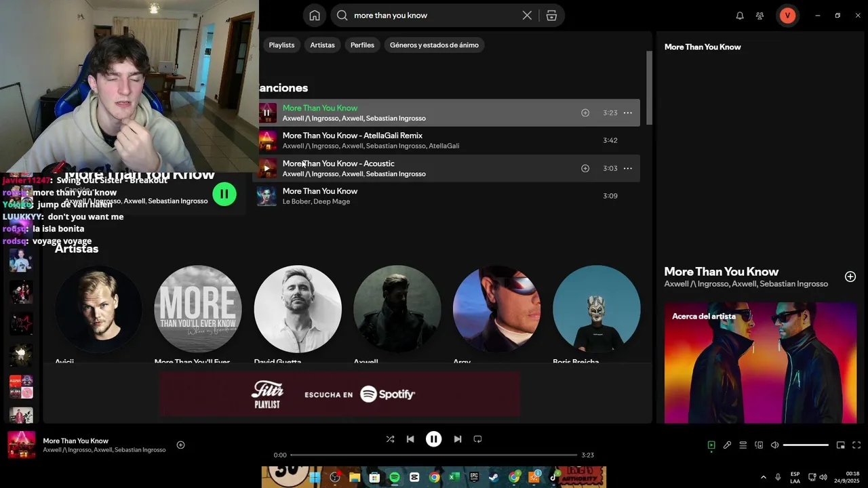
Task: Open the mini player
Action: 841,445
